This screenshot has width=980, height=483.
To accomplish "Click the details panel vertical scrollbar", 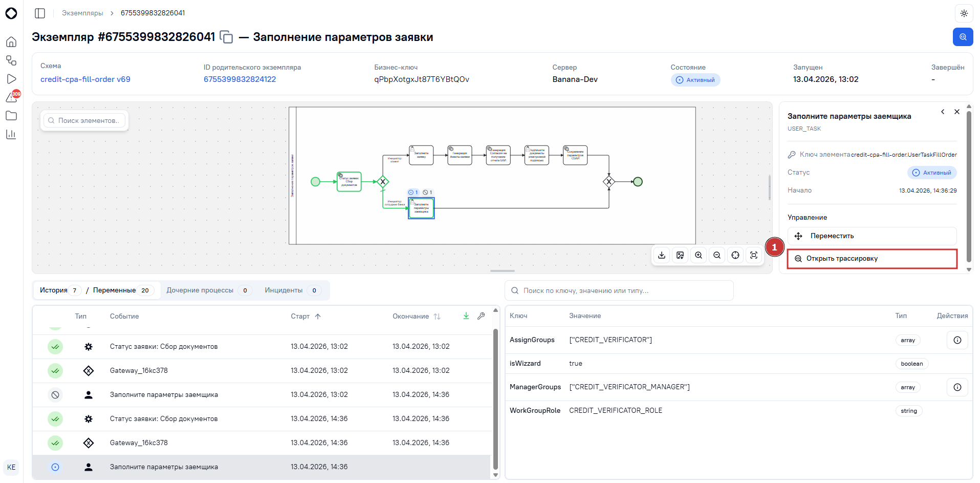I will click(x=968, y=187).
